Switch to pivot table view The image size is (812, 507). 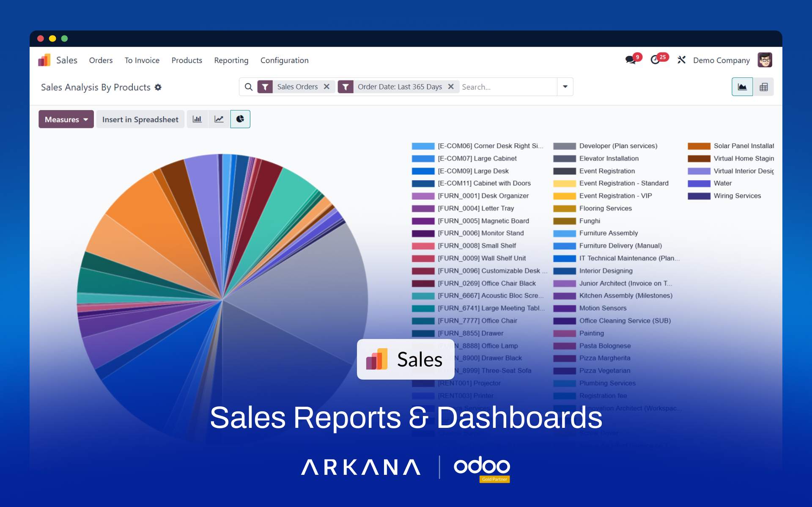pyautogui.click(x=763, y=87)
